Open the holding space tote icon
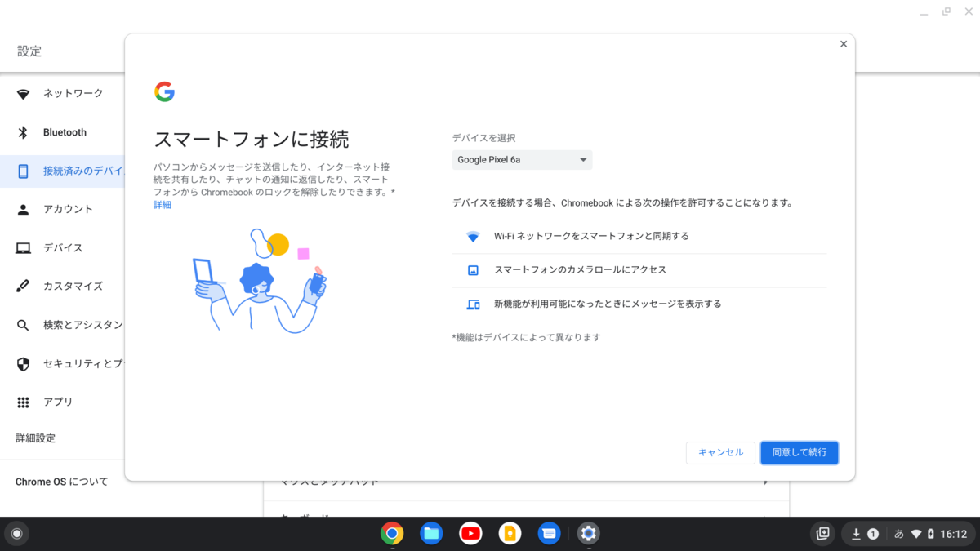The height and width of the screenshot is (551, 980). pyautogui.click(x=823, y=534)
